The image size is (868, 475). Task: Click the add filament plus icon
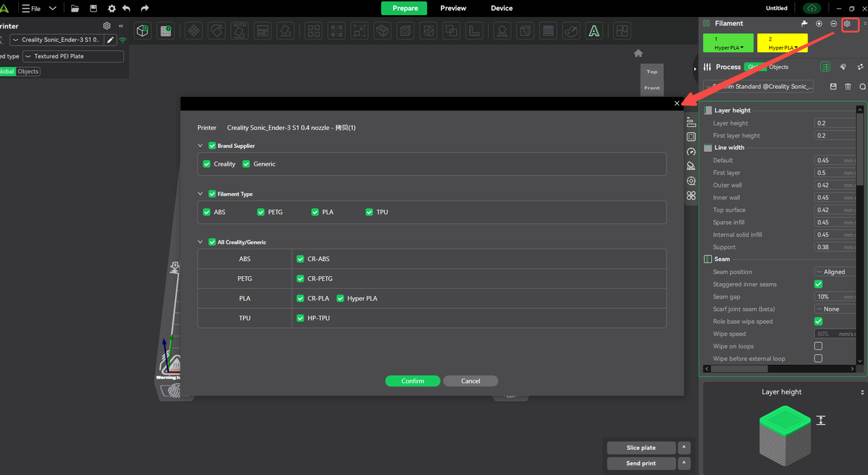tap(819, 23)
